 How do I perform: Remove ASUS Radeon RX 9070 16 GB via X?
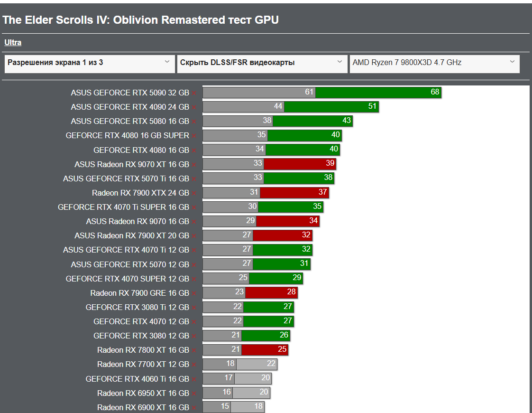tap(194, 222)
